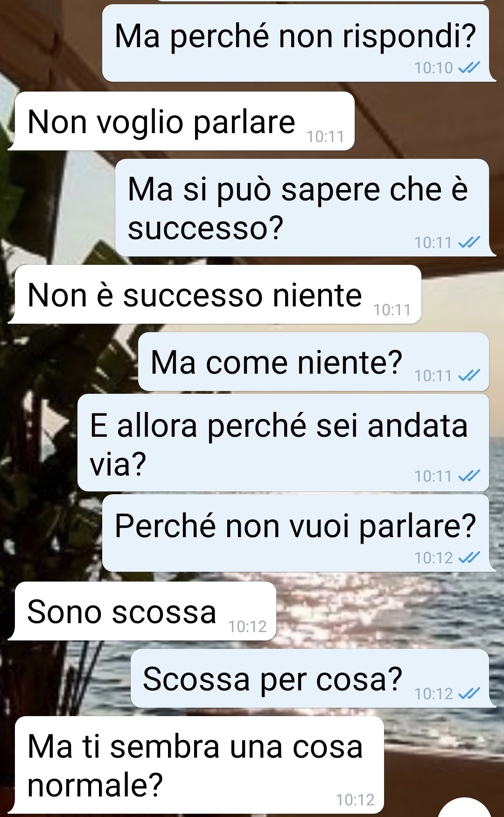Tap the "Perché non vuoi parlare?" message
Image resolution: width=504 pixels, height=817 pixels.
point(299,533)
